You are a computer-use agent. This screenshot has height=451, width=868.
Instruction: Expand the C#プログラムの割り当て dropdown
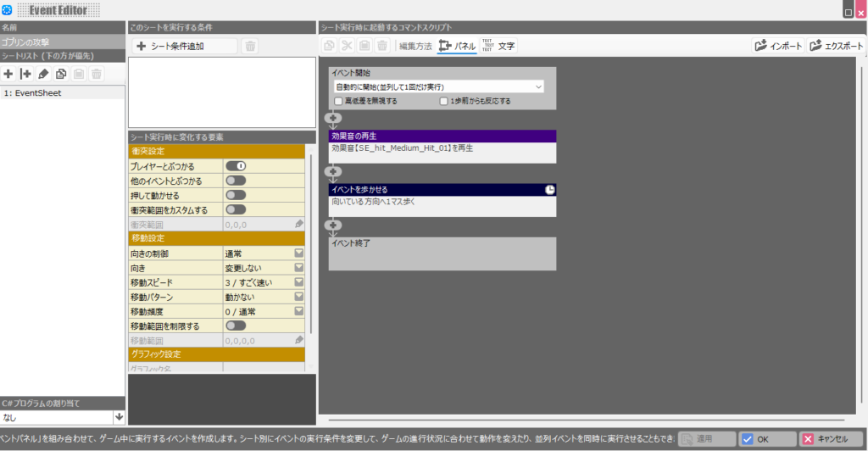[x=119, y=417]
